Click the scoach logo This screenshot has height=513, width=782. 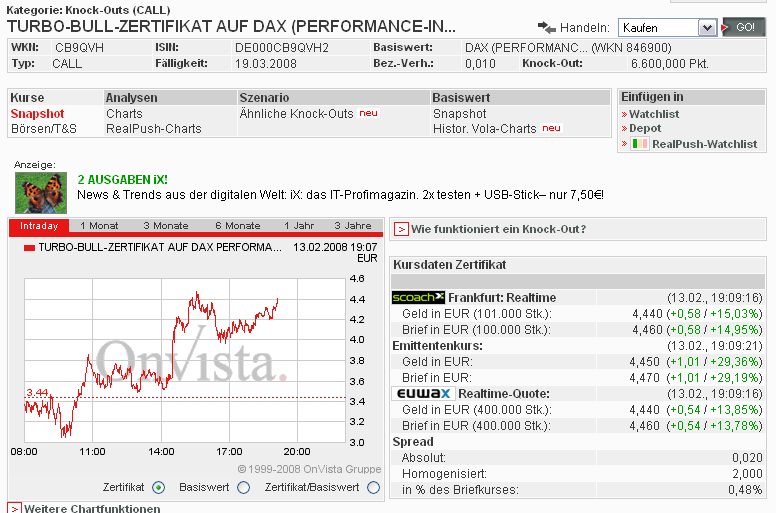[x=418, y=298]
